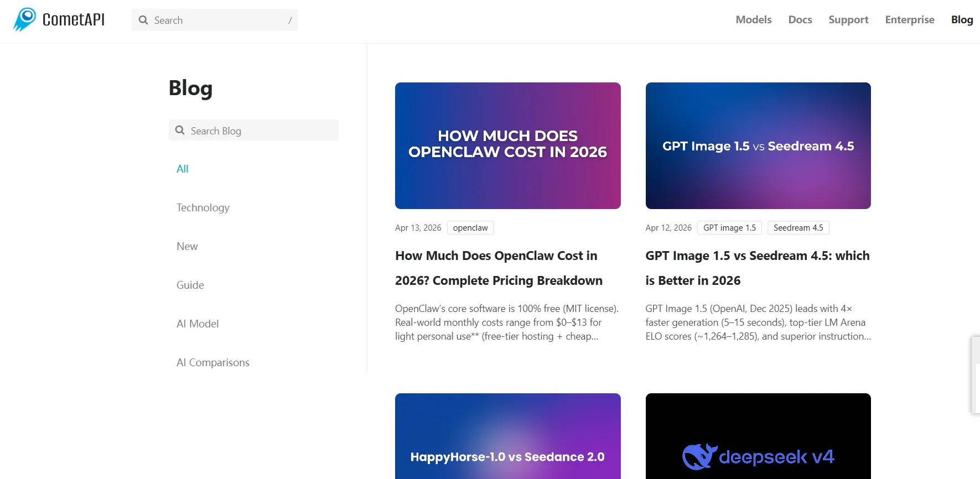The height and width of the screenshot is (479, 980).
Task: Click the Apr 13, 2026 date text
Action: point(418,228)
